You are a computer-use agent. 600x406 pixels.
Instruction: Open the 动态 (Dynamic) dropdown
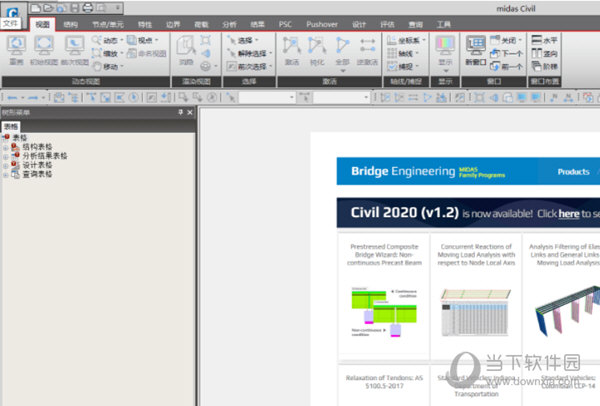coord(110,40)
